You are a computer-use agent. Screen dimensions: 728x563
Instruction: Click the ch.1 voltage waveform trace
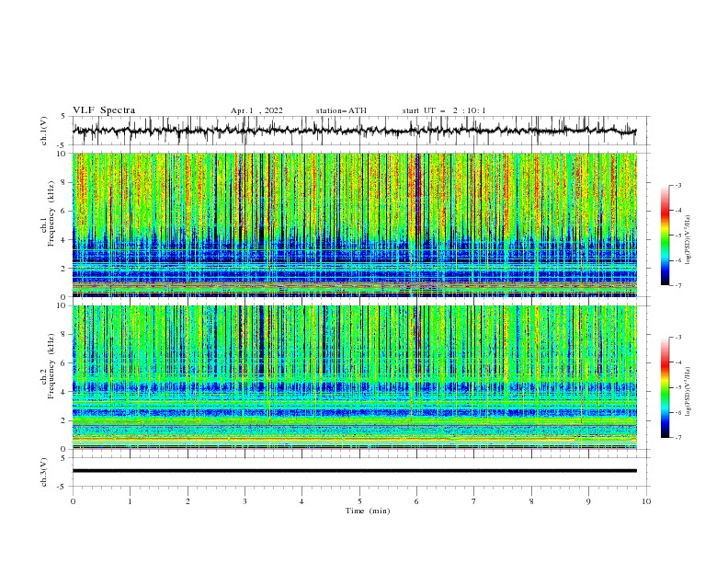[x=354, y=131]
